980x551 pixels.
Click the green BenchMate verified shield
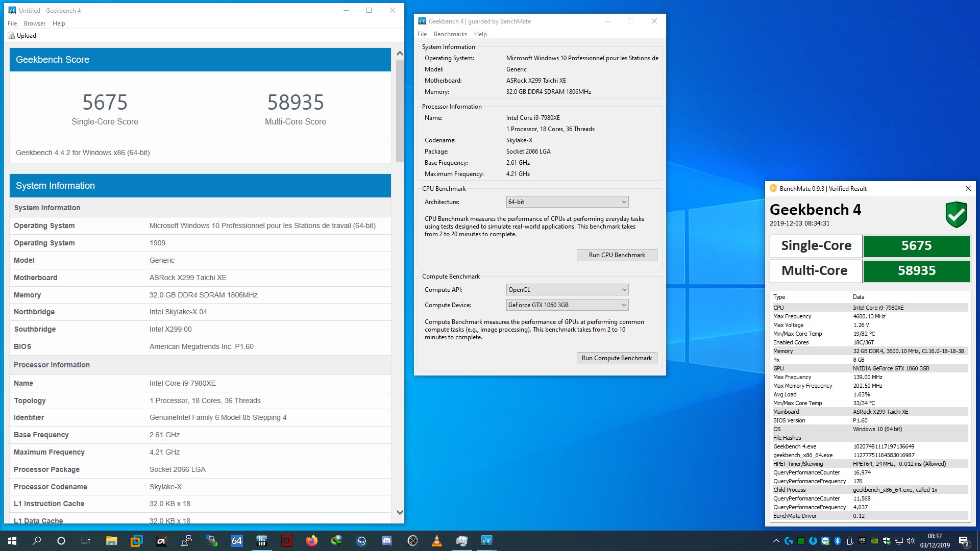(956, 215)
